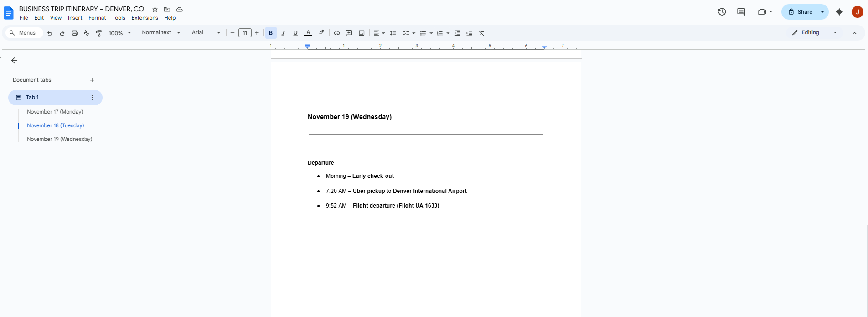Open version history clock icon

(x=722, y=12)
